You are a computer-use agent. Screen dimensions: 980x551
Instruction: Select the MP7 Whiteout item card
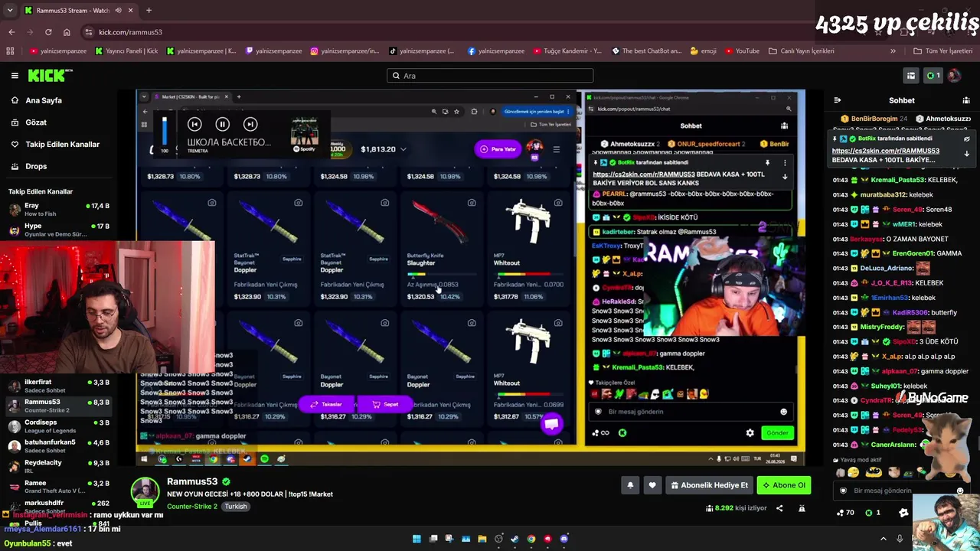click(528, 249)
